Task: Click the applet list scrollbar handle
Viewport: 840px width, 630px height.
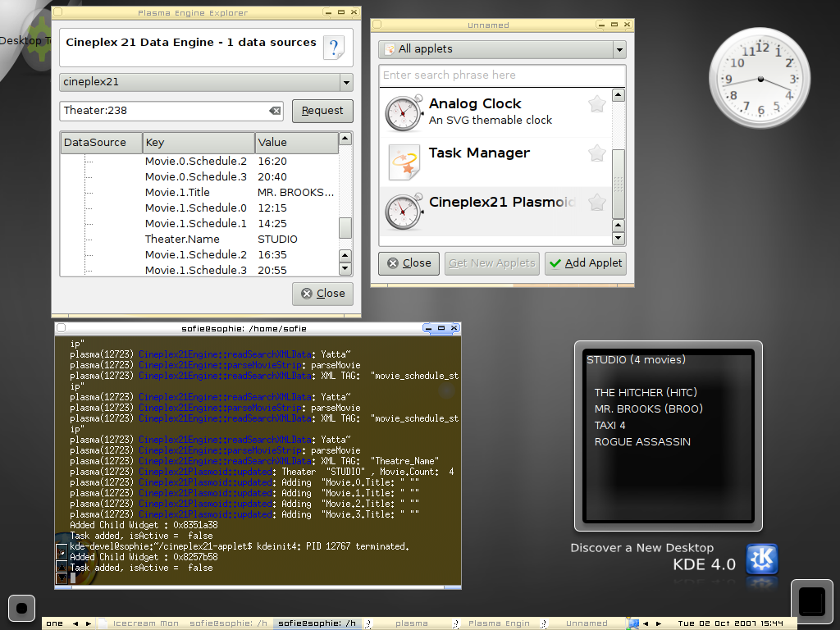Action: click(x=619, y=184)
